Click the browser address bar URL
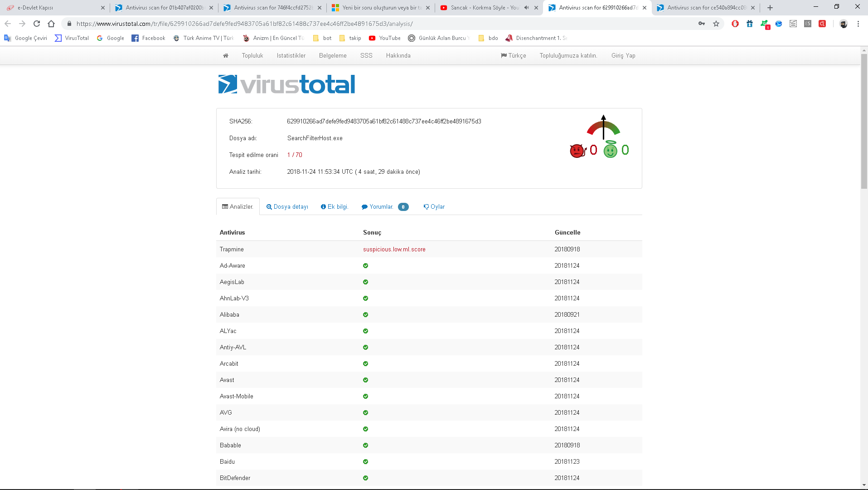Screen dimensions: 868x490 (245, 24)
